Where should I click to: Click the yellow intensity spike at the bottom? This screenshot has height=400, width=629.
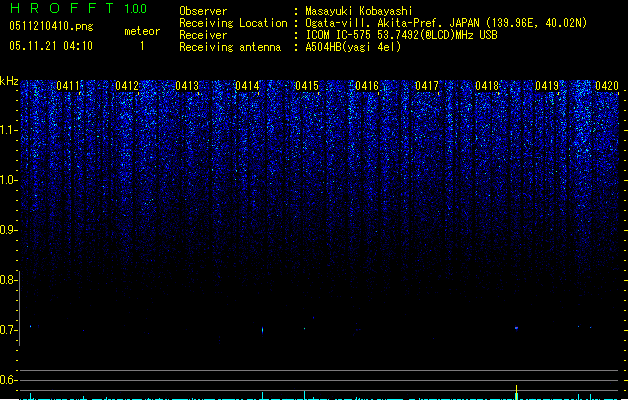coord(516,392)
